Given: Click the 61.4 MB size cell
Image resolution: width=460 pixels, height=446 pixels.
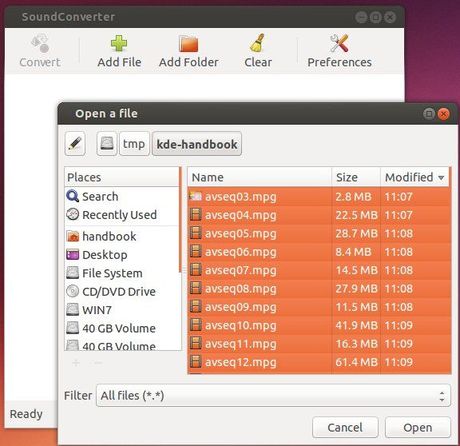Looking at the screenshot, I should [356, 362].
